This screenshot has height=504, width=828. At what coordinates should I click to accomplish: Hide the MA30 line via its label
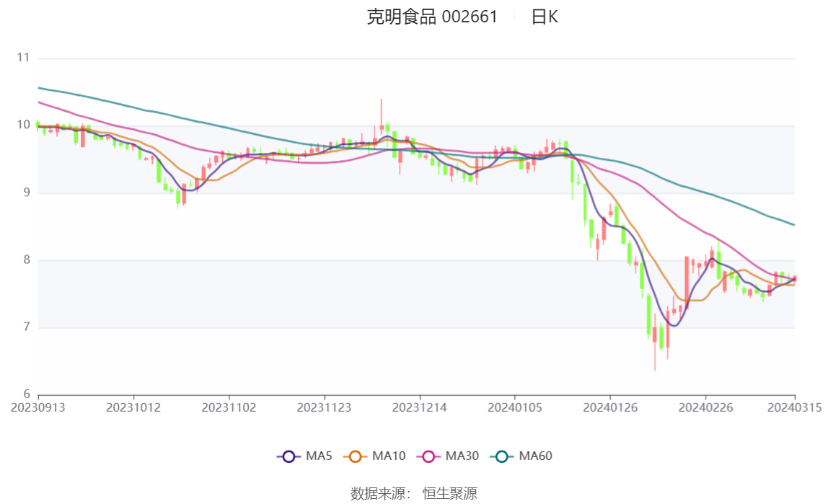(462, 456)
